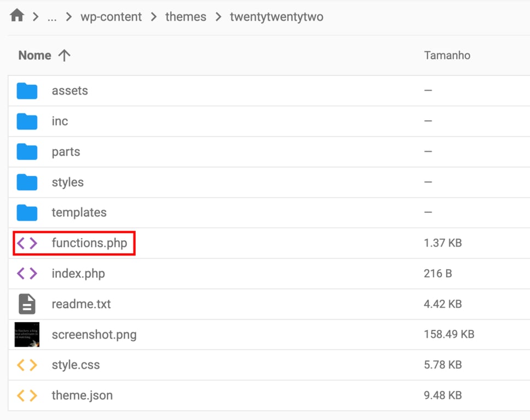Image resolution: width=530 pixels, height=420 pixels.
Task: Click the parts folder icon
Action: pos(27,151)
